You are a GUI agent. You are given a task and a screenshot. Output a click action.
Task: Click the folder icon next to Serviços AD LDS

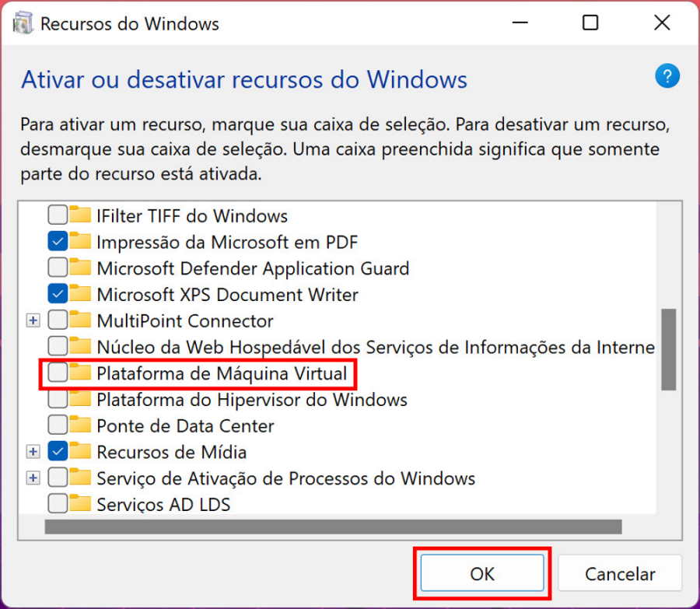click(80, 504)
